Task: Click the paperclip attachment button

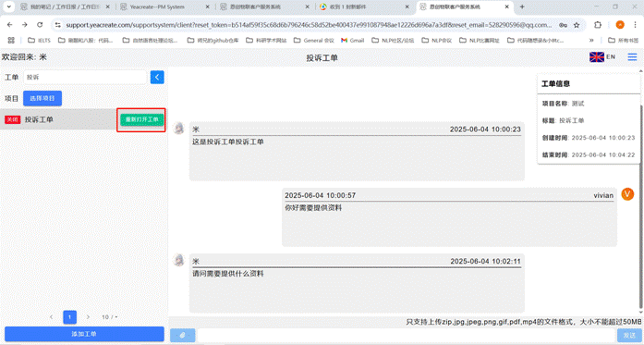Action: (x=182, y=335)
